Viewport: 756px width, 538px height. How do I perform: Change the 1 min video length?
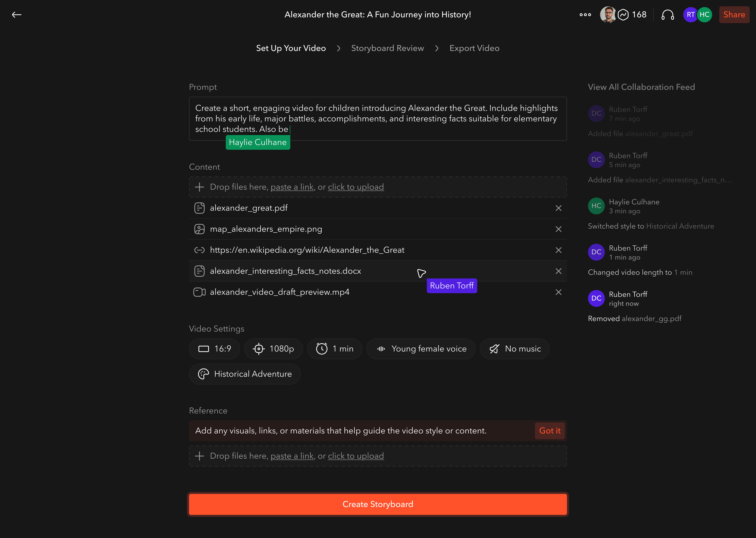coord(334,349)
